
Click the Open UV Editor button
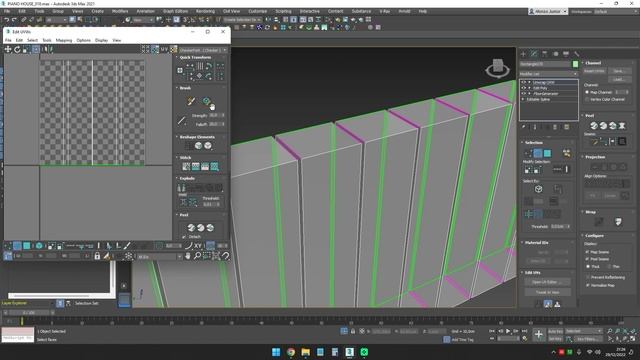tap(547, 282)
